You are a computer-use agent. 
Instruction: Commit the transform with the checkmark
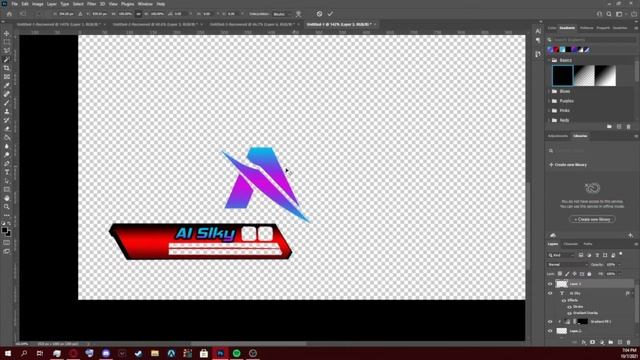pyautogui.click(x=330, y=14)
